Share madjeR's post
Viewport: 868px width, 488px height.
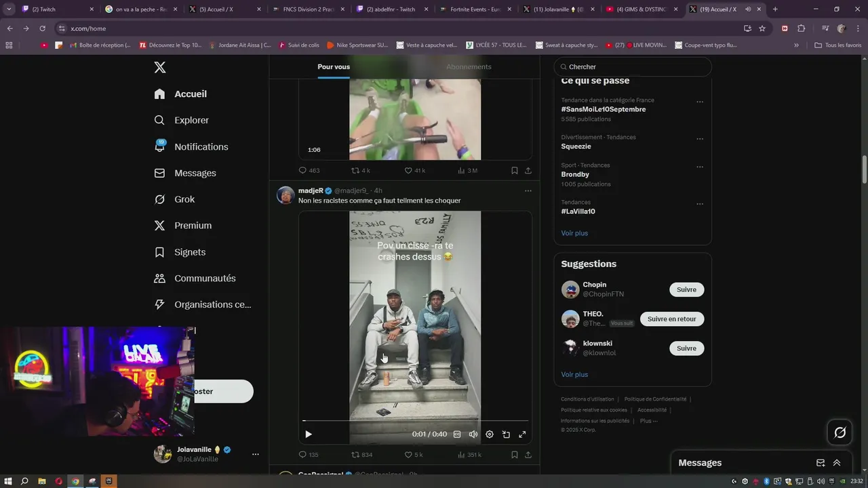(528, 455)
